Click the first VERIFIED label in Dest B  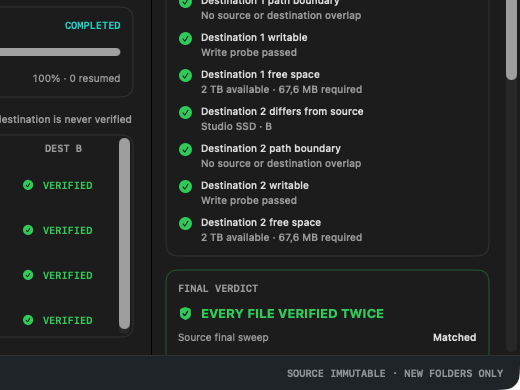[68, 186]
